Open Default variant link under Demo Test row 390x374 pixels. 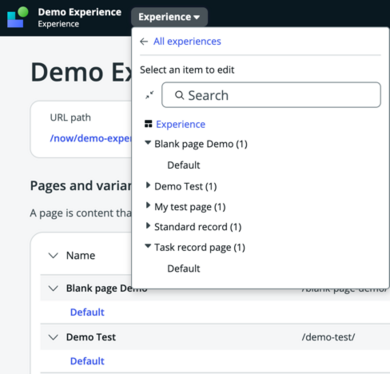click(87, 361)
